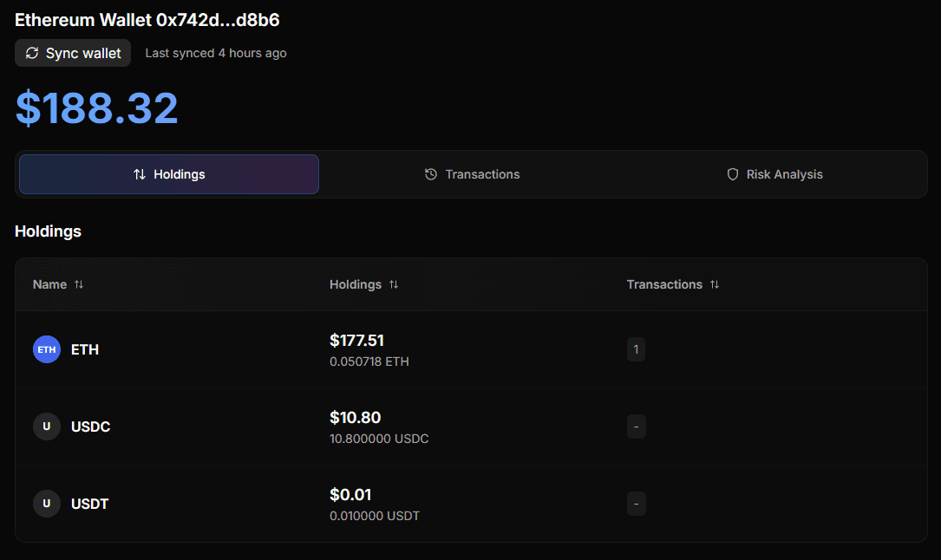
Task: Sort table by Name column arrows
Action: tap(79, 284)
